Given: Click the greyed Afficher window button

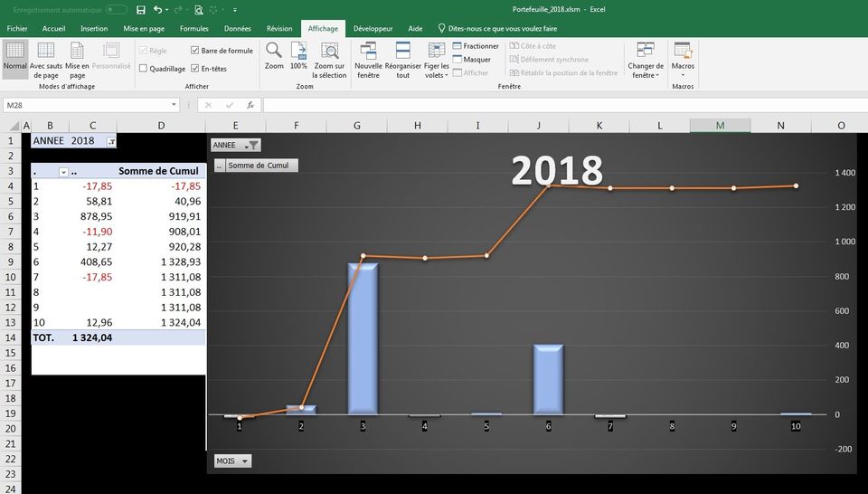Looking at the screenshot, I should [470, 72].
